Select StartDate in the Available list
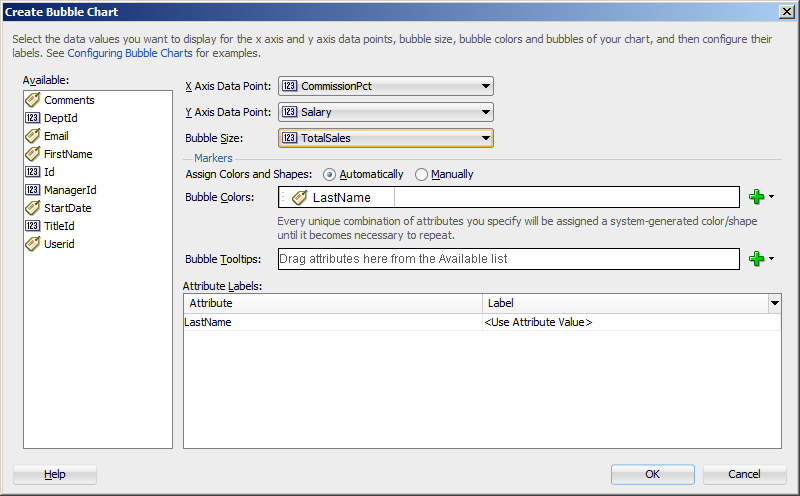Viewport: 800px width, 496px height. coord(67,208)
